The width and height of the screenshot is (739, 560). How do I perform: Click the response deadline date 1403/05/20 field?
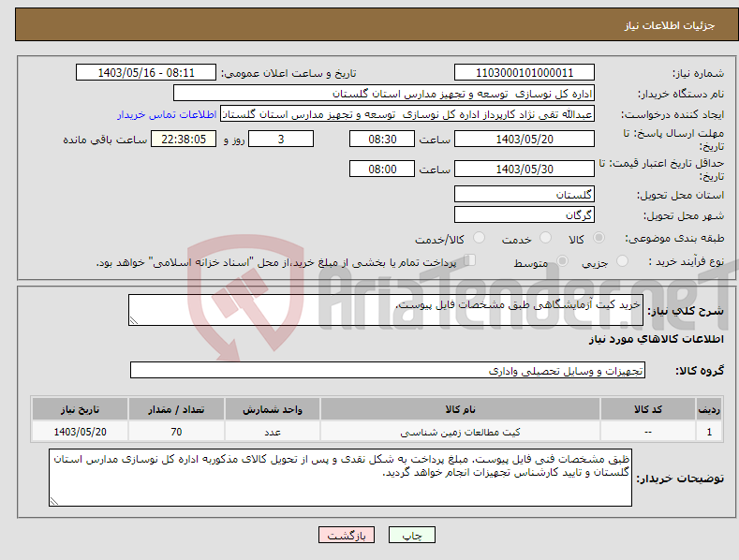pos(525,139)
